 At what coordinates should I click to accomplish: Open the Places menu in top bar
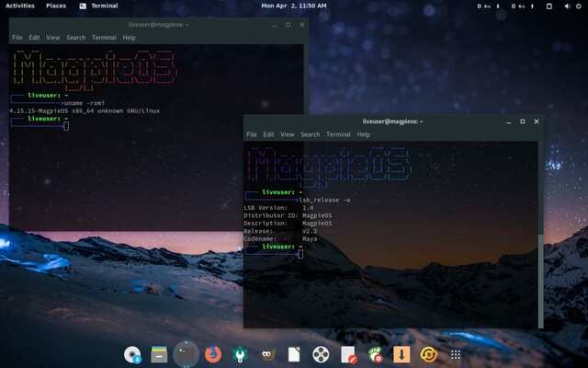pos(56,6)
